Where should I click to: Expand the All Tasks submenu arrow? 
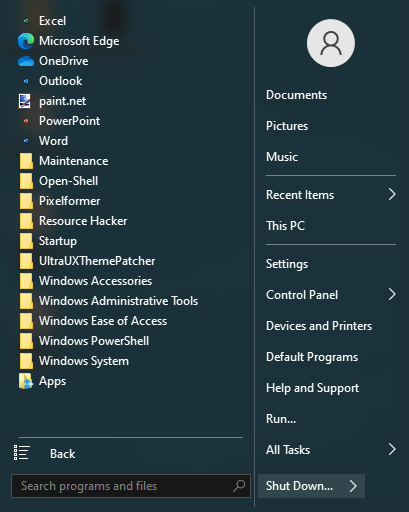tap(392, 449)
